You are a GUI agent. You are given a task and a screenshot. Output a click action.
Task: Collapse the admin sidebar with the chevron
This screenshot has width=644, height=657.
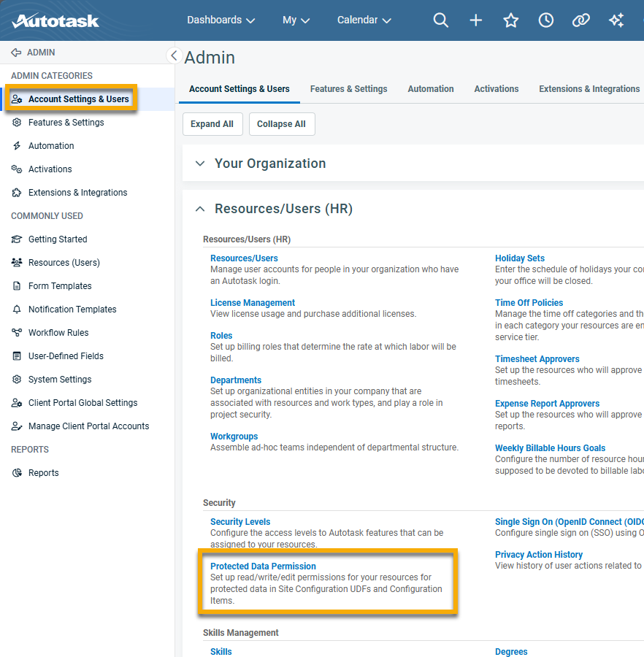174,55
